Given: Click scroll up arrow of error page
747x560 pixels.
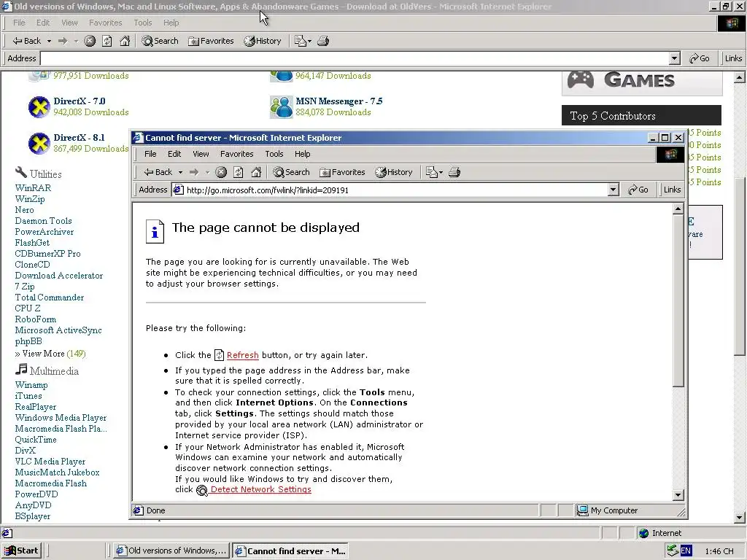Looking at the screenshot, I should pos(678,209).
